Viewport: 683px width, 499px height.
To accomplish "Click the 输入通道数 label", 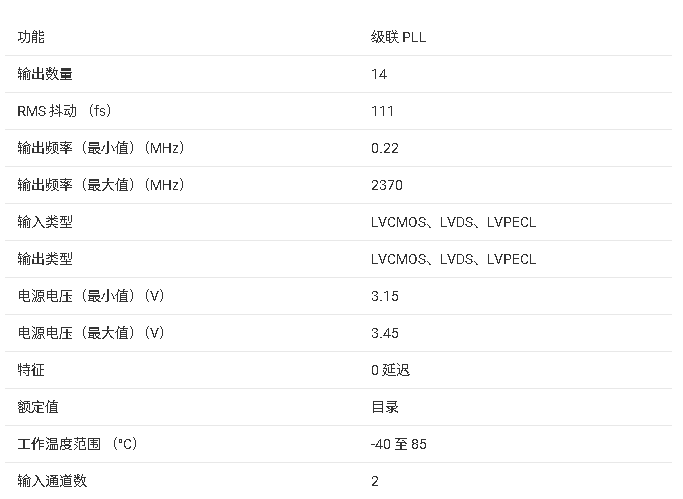I will tap(52, 481).
